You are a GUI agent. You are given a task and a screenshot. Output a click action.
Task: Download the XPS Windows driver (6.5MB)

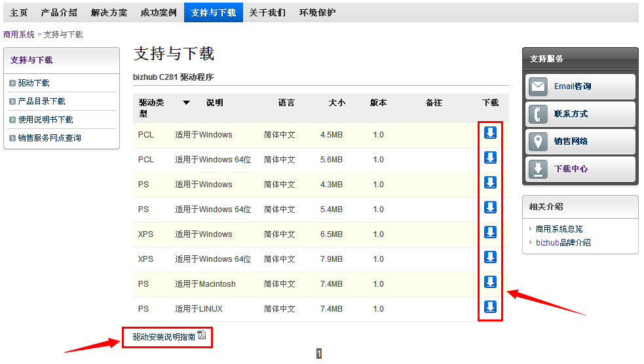[x=490, y=232]
